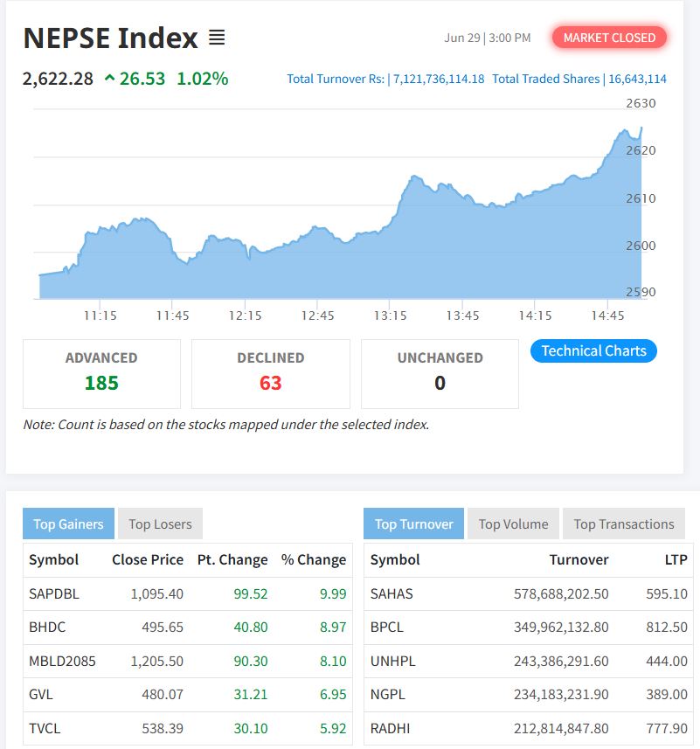Click the % Change column header
Image resolution: width=700 pixels, height=749 pixels.
313,559
